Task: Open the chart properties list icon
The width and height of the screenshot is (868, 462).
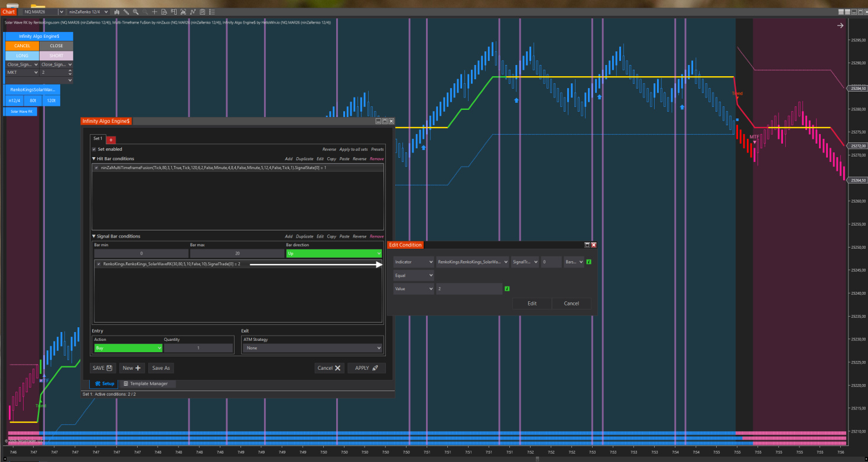Action: click(212, 12)
